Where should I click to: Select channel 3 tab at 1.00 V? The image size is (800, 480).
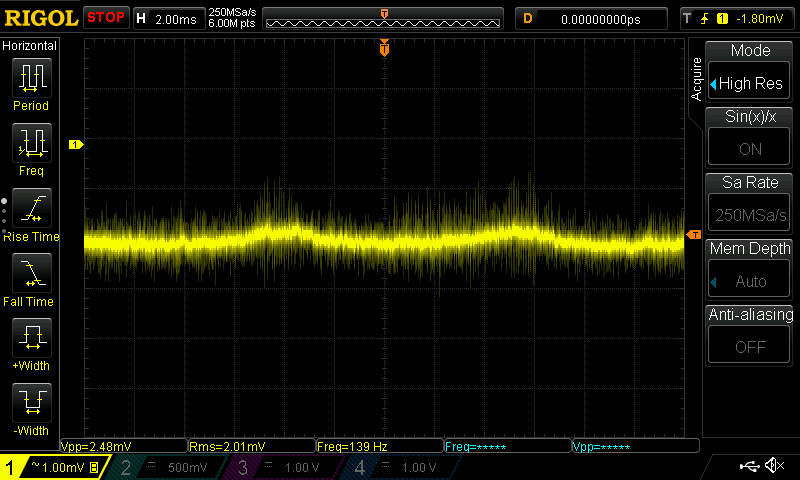pos(285,467)
